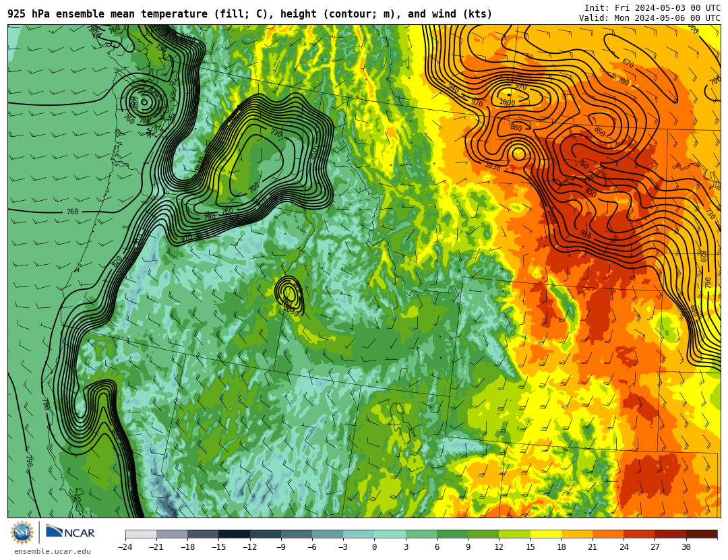Click the mint 0 to 3 colorbar swatch
This screenshot has width=728, height=560.
tap(390, 534)
